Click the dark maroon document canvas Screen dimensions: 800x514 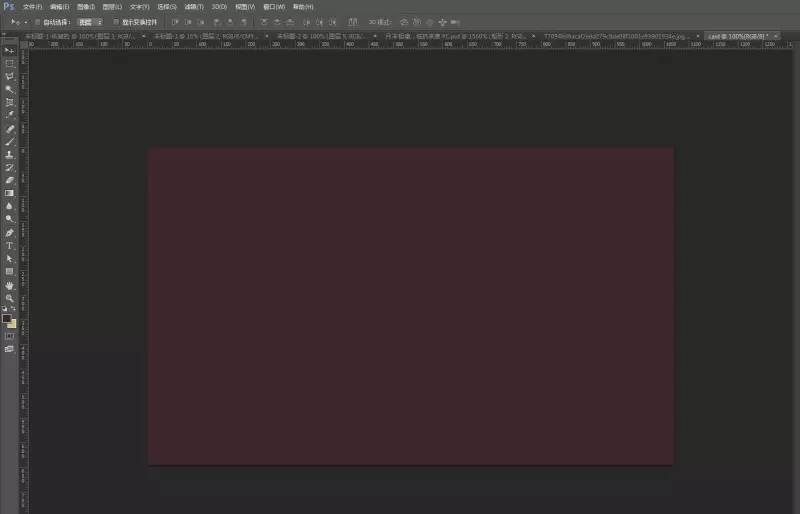coord(411,306)
